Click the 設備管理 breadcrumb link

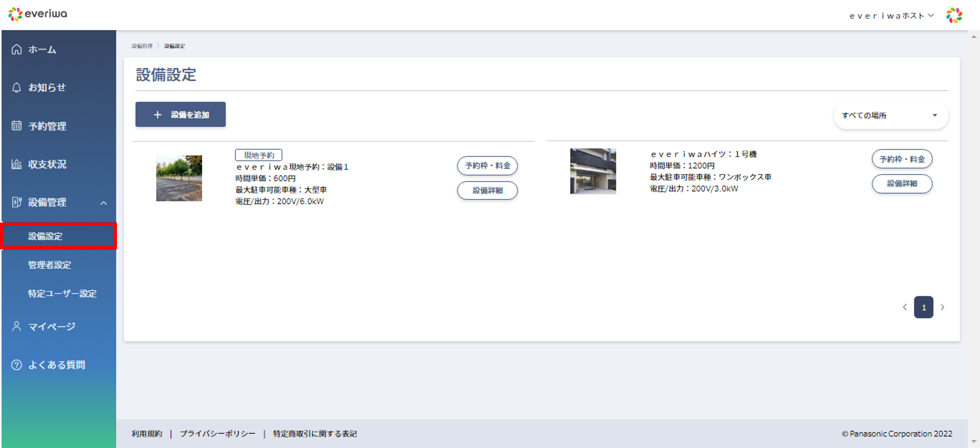[142, 46]
